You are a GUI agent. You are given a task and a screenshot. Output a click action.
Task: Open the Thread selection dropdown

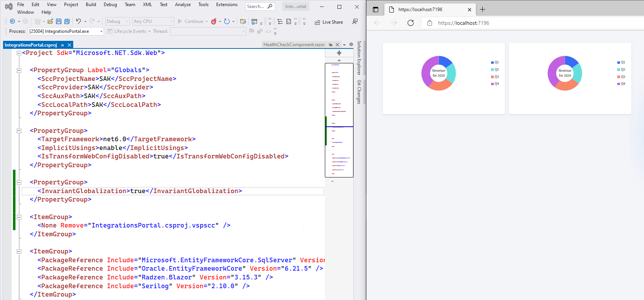coord(208,31)
